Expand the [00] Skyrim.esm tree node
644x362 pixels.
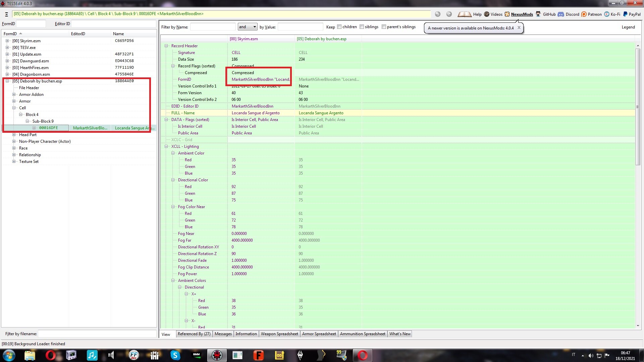pos(7,41)
